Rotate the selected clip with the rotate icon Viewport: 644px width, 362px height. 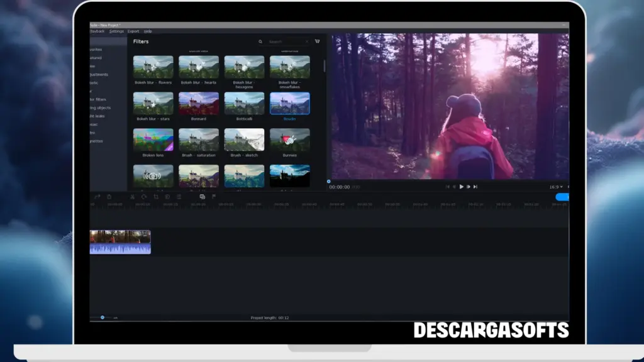coord(144,197)
